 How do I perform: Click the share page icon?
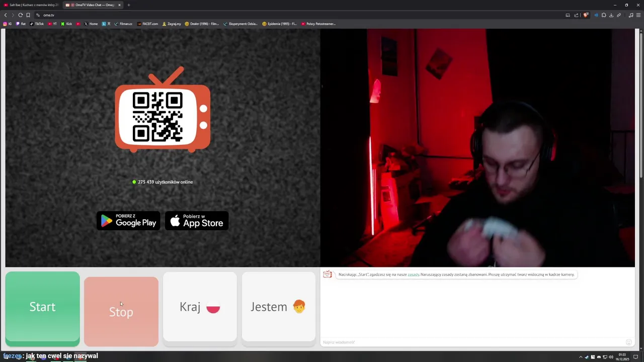(x=576, y=15)
